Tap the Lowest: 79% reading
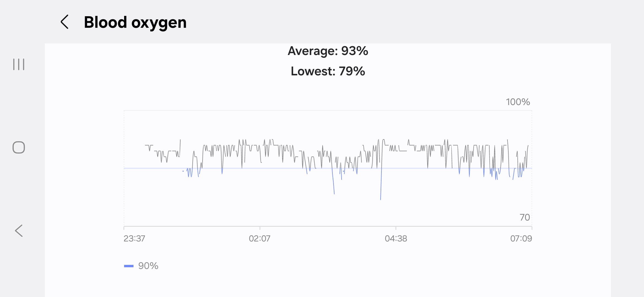The image size is (644, 297). [x=328, y=71]
